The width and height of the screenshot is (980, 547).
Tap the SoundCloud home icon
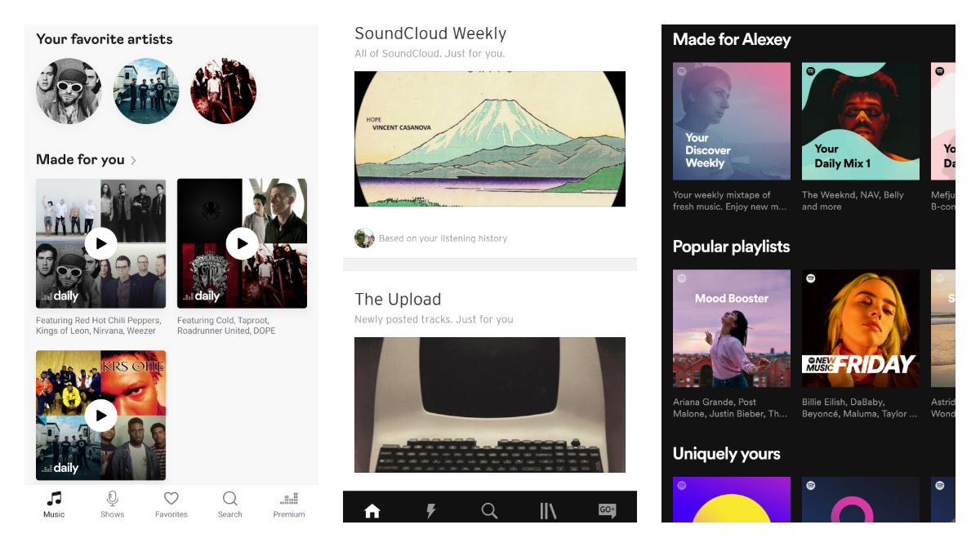pos(372,511)
